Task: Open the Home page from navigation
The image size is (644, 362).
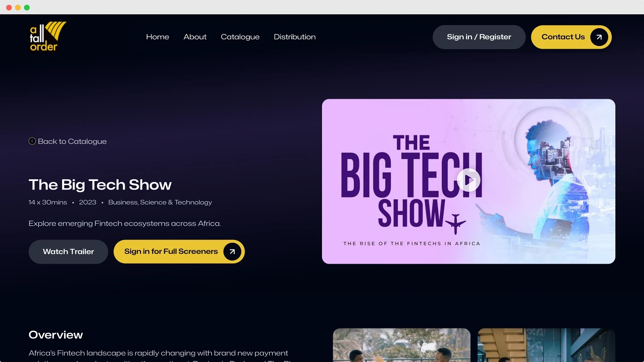Action: pyautogui.click(x=157, y=37)
